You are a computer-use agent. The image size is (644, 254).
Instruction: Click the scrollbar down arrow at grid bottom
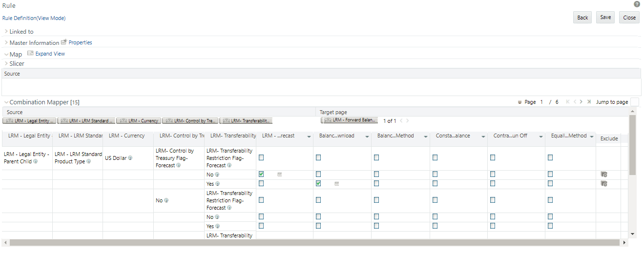(x=633, y=234)
